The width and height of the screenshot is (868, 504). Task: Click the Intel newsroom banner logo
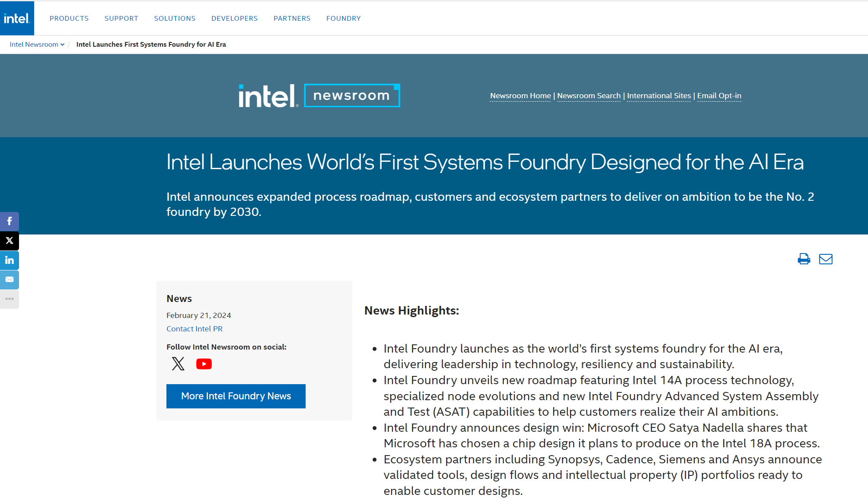pos(319,96)
